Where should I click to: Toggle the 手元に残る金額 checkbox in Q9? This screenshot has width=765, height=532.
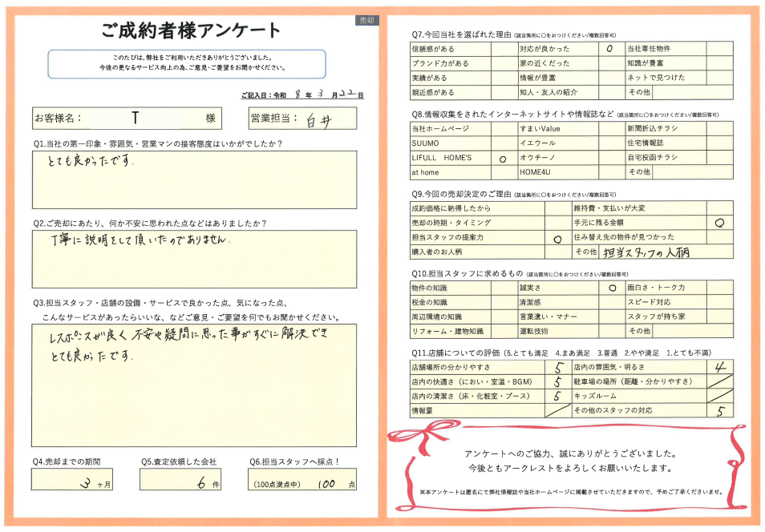(x=719, y=223)
